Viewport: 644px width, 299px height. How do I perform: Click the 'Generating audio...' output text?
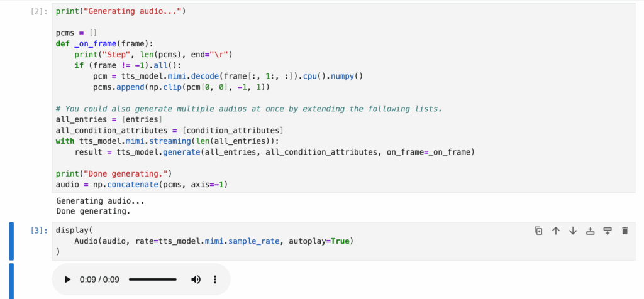pyautogui.click(x=100, y=202)
